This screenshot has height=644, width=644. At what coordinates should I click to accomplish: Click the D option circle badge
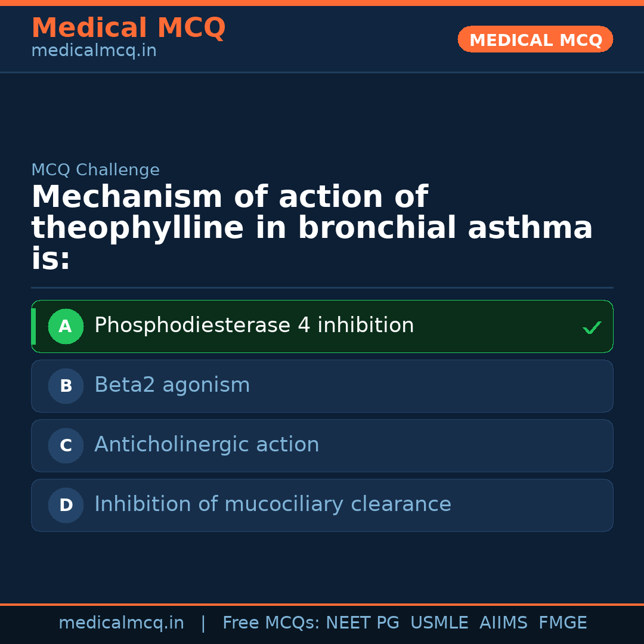pyautogui.click(x=66, y=505)
